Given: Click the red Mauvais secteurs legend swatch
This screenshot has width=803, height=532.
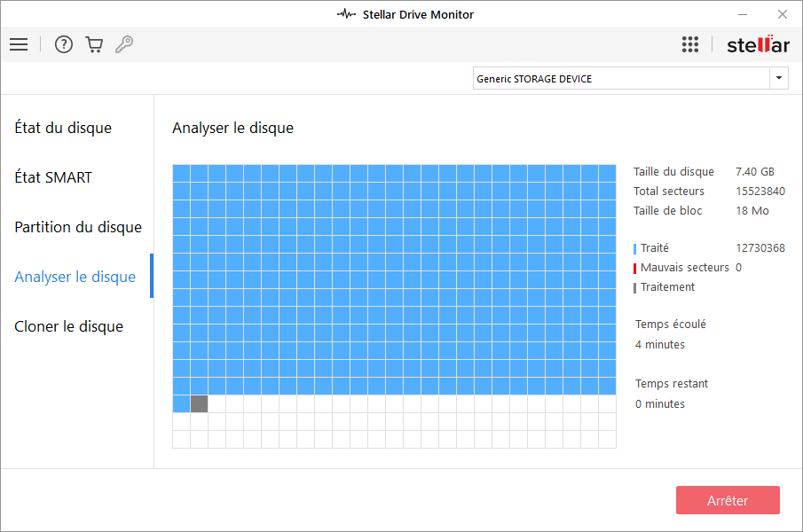Looking at the screenshot, I should point(635,268).
